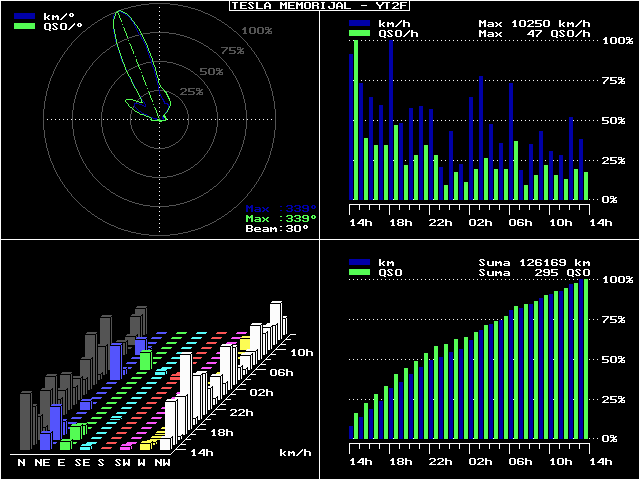640x480 pixels.
Task: Click the 14h depth label in 3D chart
Action: click(202, 452)
